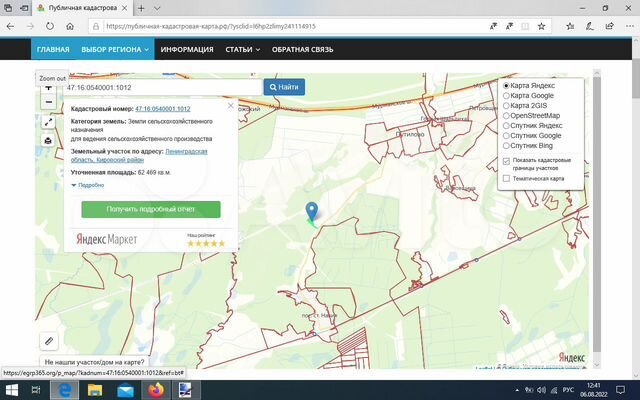Click Получить подробный отчет button

(151, 209)
